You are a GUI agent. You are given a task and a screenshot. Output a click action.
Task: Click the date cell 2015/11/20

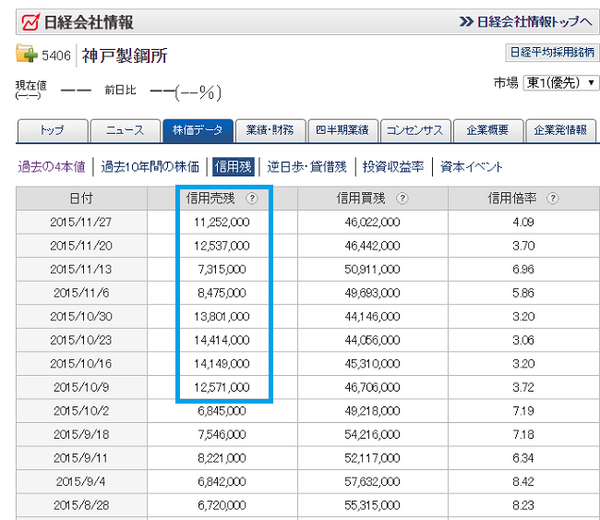click(x=81, y=246)
